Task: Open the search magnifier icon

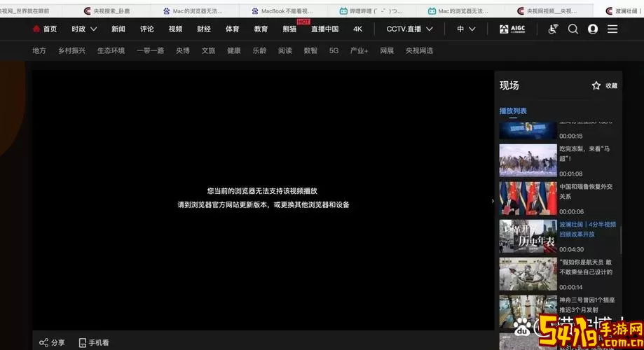Action: coord(573,29)
